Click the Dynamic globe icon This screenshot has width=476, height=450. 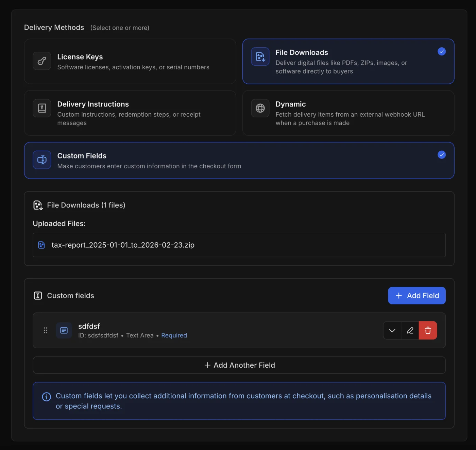[x=260, y=108]
